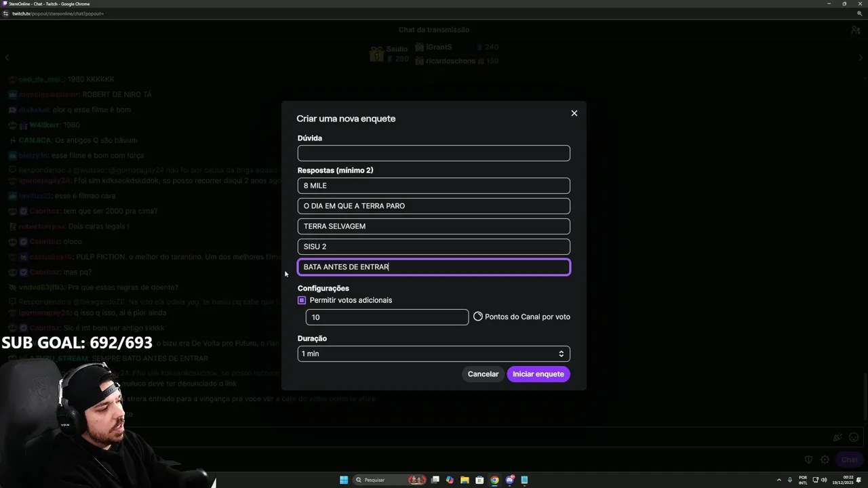
Task: Click the gift icon next to Saullo
Action: (x=376, y=54)
